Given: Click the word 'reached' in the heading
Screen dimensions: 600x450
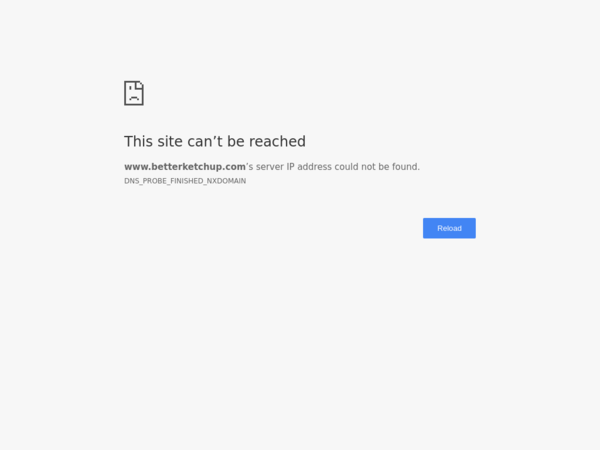Looking at the screenshot, I should 277,141.
